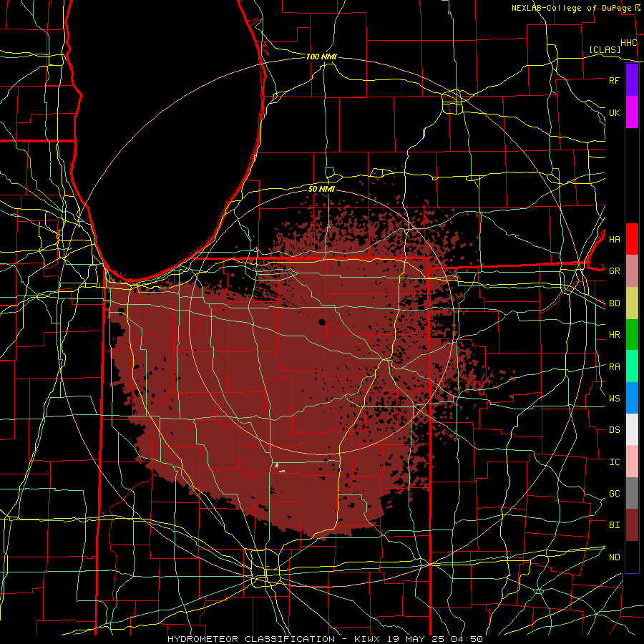Click the BD legend label

coord(614,303)
